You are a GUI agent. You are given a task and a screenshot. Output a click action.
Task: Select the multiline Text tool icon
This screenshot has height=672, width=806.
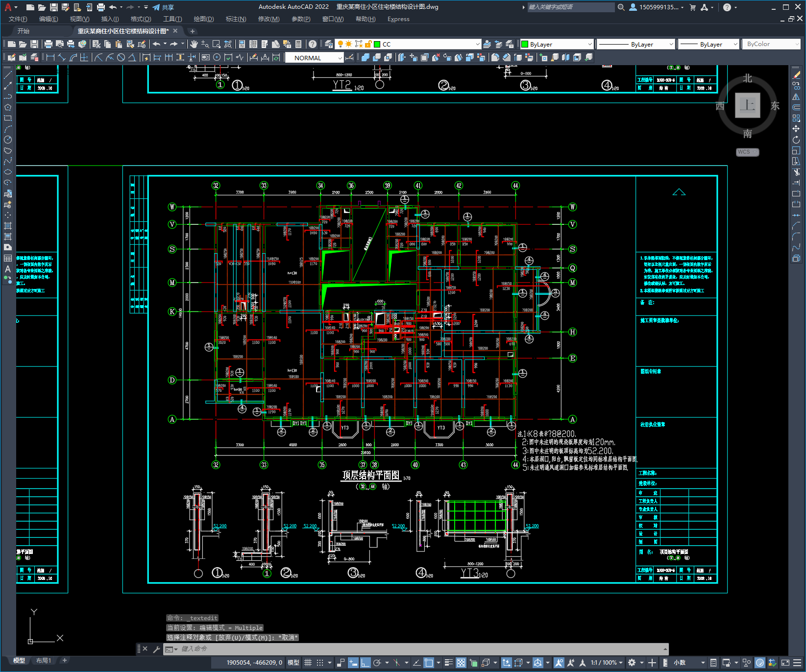pos(8,269)
